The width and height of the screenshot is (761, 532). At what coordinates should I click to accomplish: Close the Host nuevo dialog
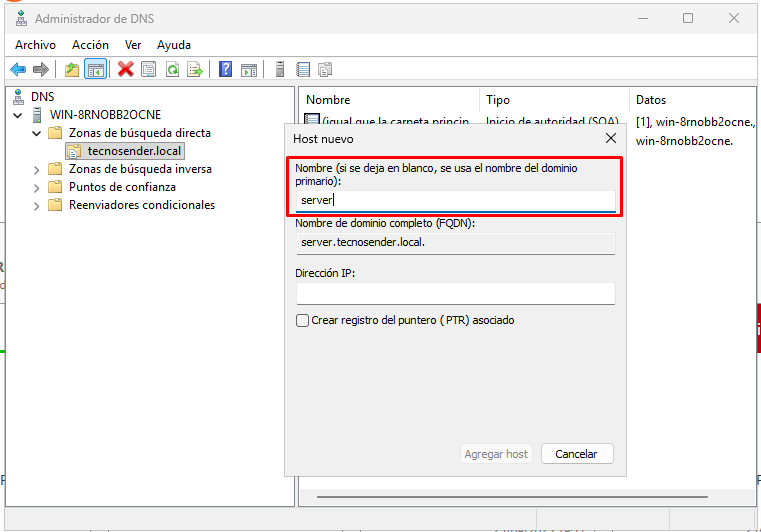(610, 138)
